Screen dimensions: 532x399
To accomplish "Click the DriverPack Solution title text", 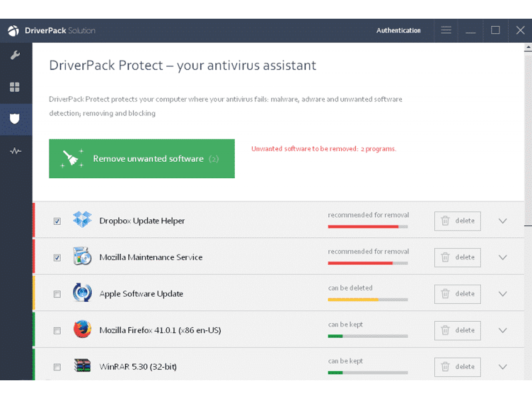I will click(60, 30).
